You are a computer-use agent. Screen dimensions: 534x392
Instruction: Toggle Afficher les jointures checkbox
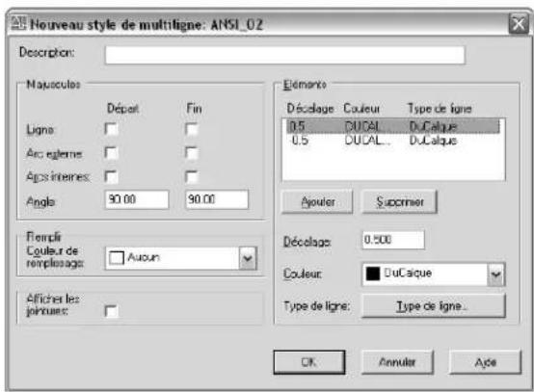click(x=112, y=311)
